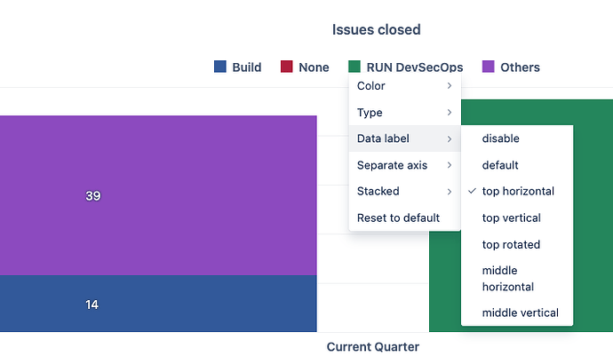Select the default data label option
Viewport: 613px width, 364px height.
pos(517,165)
